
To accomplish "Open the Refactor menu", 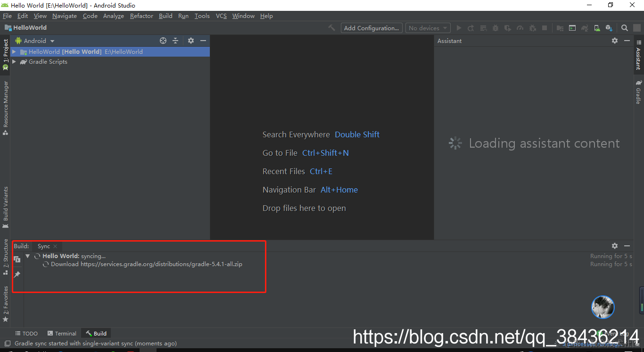I will click(141, 16).
